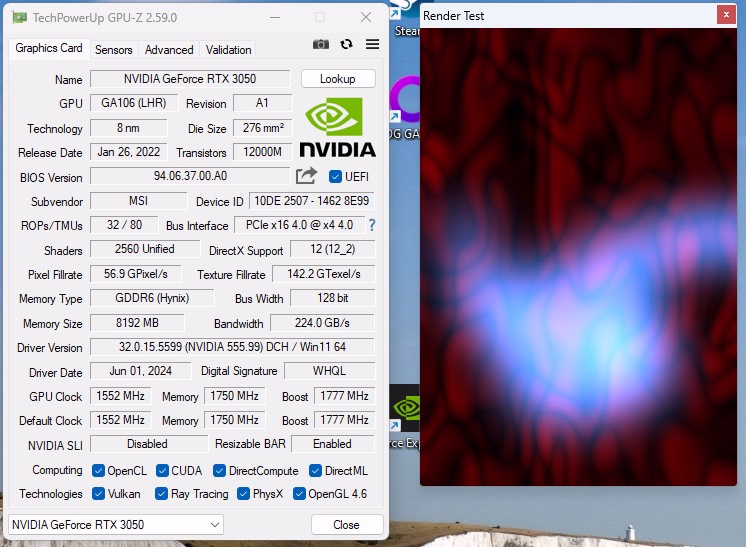Switch to the Sensors tab
Screen dimensions: 746x547
click(113, 50)
